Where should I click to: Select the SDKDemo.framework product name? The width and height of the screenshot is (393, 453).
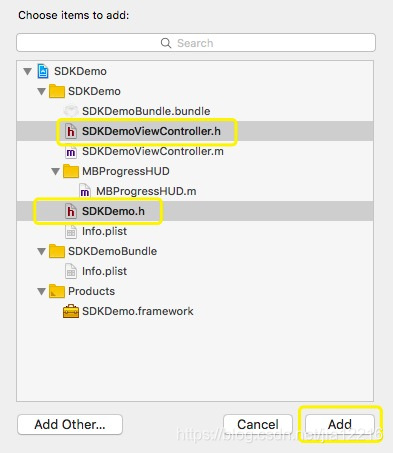[138, 311]
